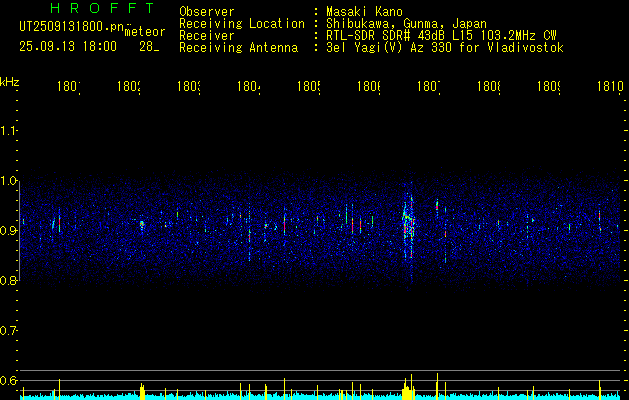The image size is (629, 400).
Task: Click the 1806 time axis marker
Action: click(x=369, y=86)
